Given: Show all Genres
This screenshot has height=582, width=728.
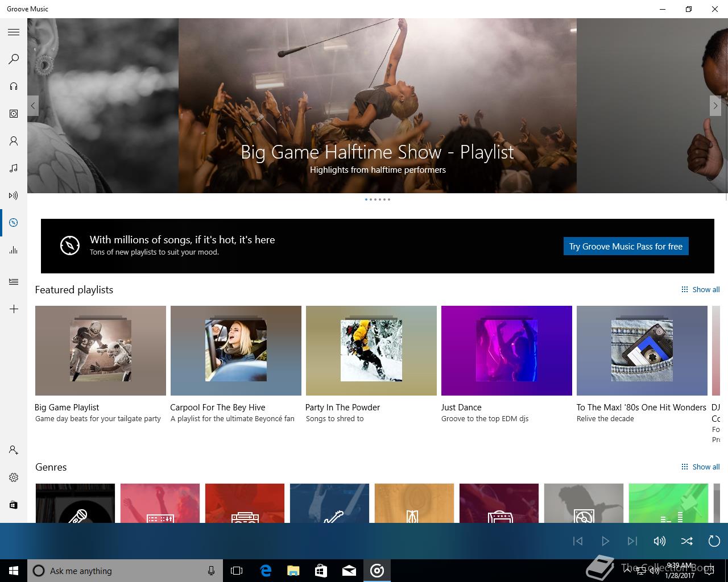Looking at the screenshot, I should click(x=700, y=467).
